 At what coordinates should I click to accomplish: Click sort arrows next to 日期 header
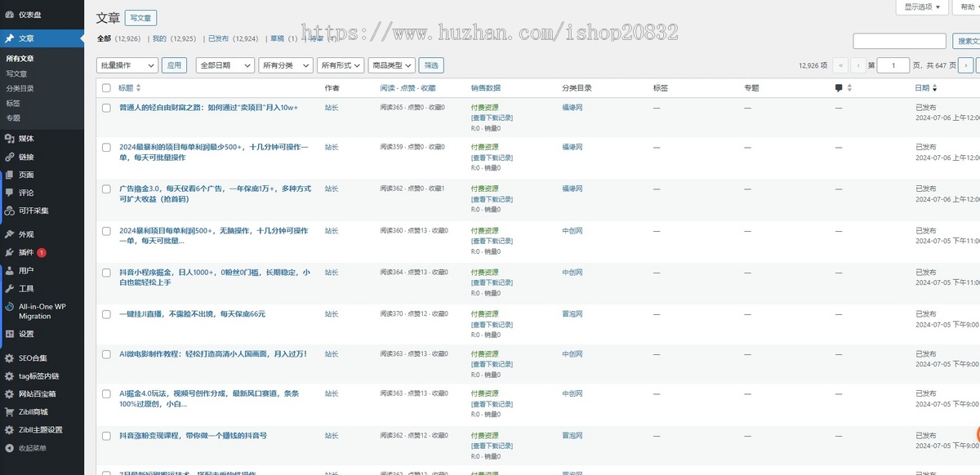935,88
